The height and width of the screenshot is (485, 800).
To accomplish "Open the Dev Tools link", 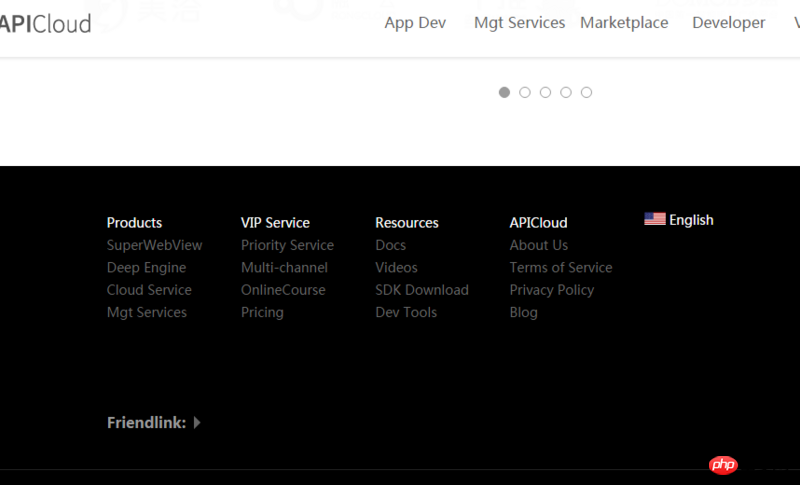I will pos(406,312).
